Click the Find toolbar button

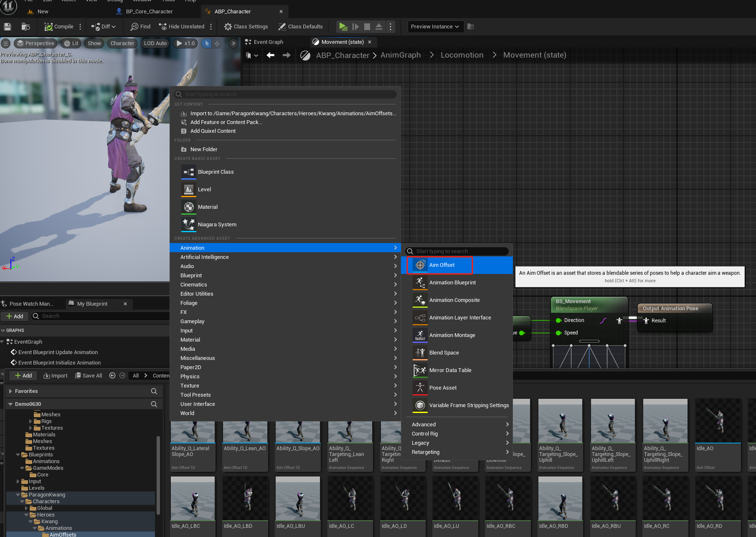pos(140,27)
